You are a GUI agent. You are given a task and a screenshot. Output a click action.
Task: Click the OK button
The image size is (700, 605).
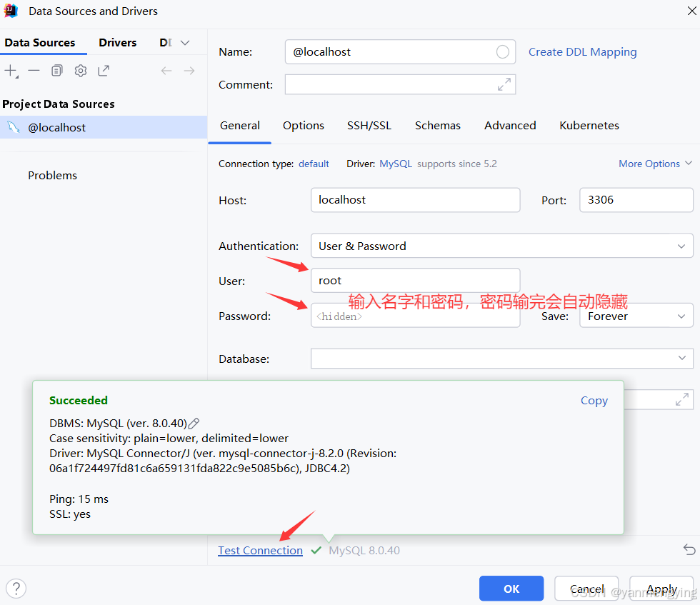tap(511, 589)
